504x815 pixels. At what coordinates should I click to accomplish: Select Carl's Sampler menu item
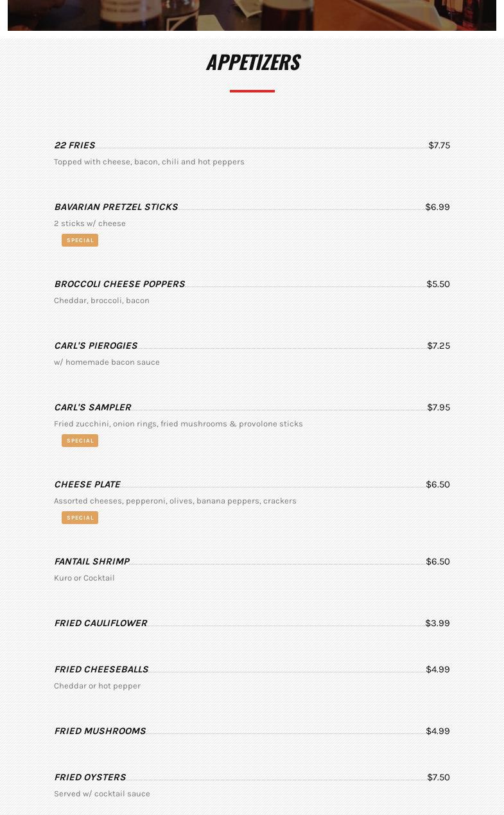92,407
